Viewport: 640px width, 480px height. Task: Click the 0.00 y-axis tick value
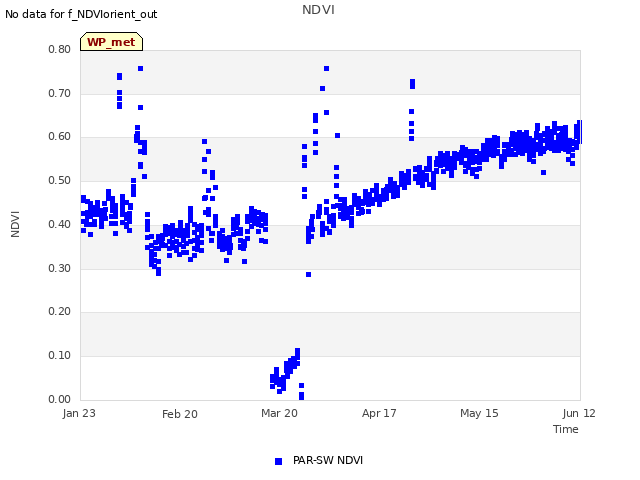pos(60,399)
